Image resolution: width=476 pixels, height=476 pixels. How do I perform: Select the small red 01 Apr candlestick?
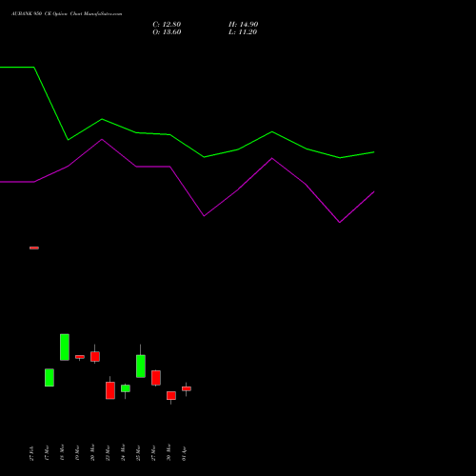tap(187, 388)
